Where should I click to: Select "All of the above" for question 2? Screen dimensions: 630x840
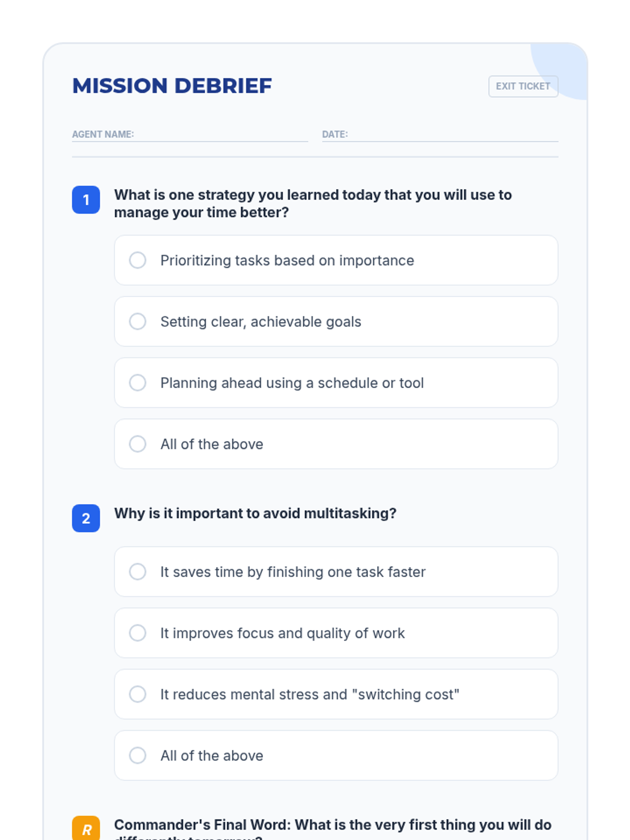[138, 755]
